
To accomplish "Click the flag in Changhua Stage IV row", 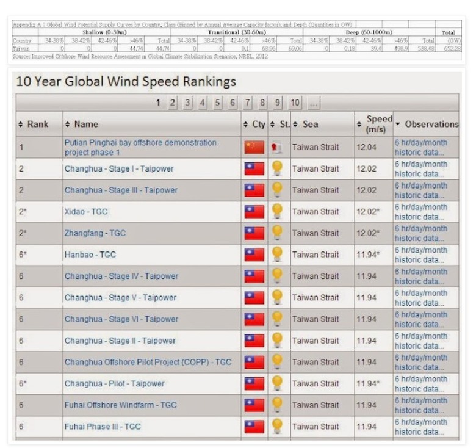I will click(x=254, y=276).
